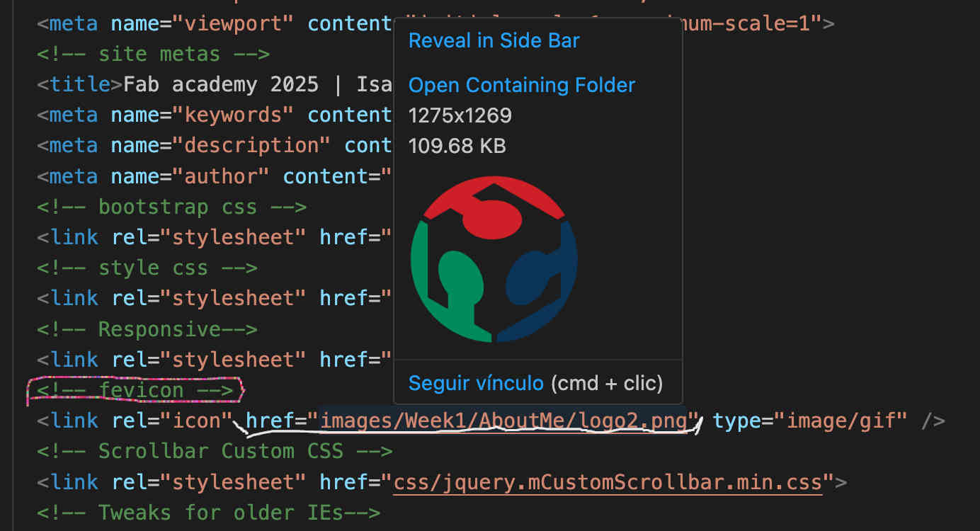Screen dimensions: 980x531
Task: Click Reveal in Side Bar link
Action: pos(494,40)
